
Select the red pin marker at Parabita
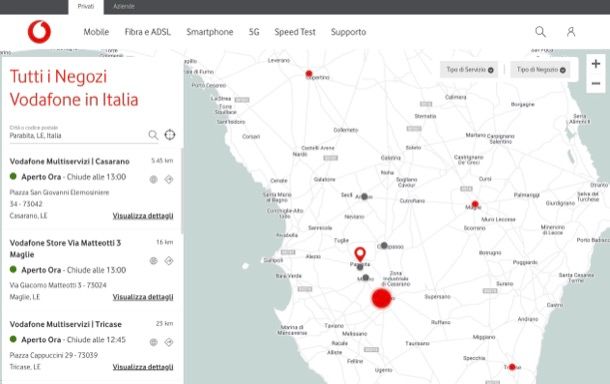360,254
